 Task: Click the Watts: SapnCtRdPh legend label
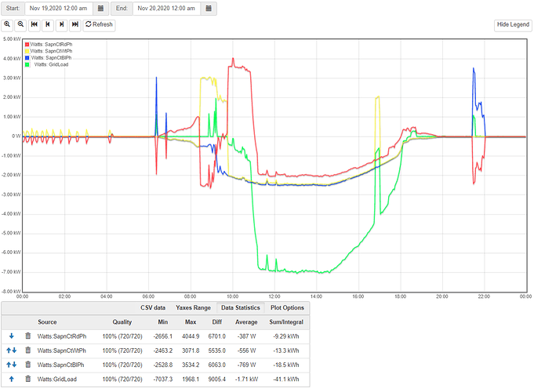pos(52,45)
